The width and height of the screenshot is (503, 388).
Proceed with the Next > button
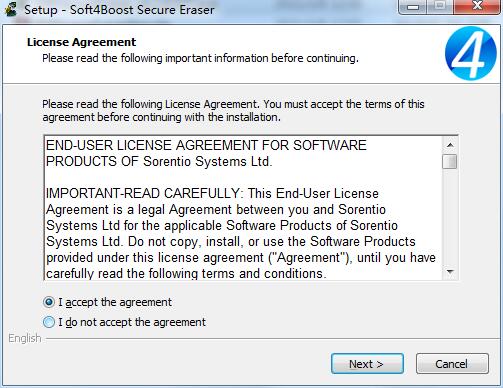click(x=367, y=364)
